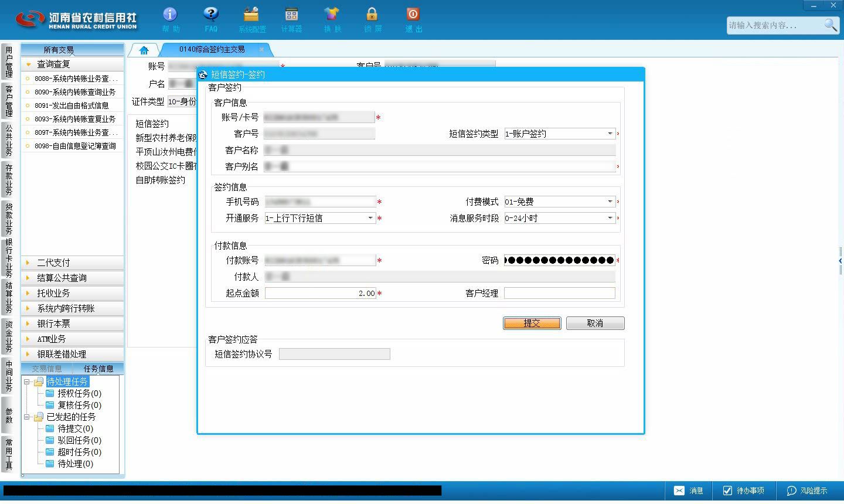Select the 存款业务 vertical tab
Screen dimensions: 844x504
(9, 180)
